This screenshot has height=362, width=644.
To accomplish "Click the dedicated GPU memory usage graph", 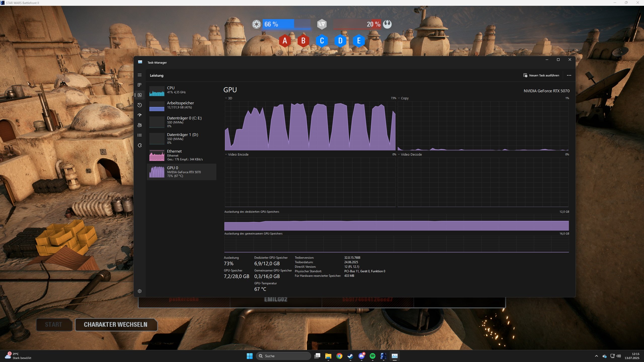I will coord(396,222).
